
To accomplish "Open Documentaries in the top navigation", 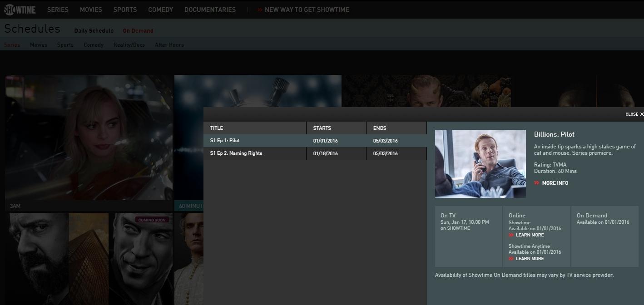I will tap(210, 10).
